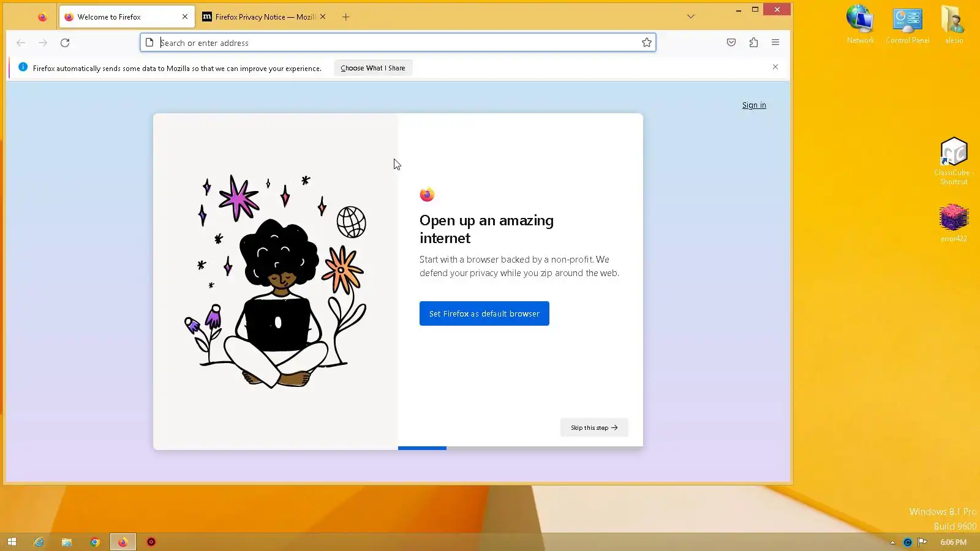The width and height of the screenshot is (980, 551).
Task: Select the Control Panel desktop icon
Action: coord(908,24)
